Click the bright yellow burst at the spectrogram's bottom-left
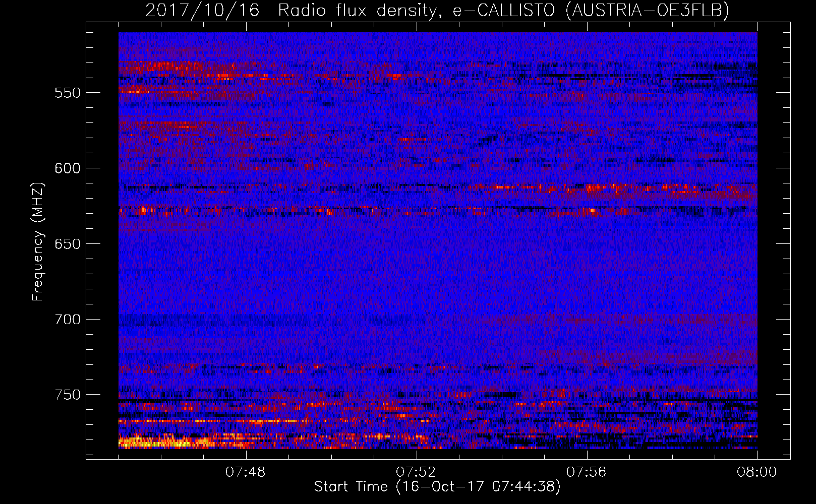 164,443
